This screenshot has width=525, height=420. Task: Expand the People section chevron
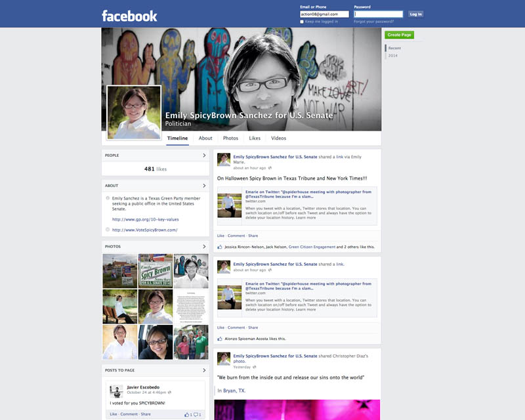pos(204,156)
